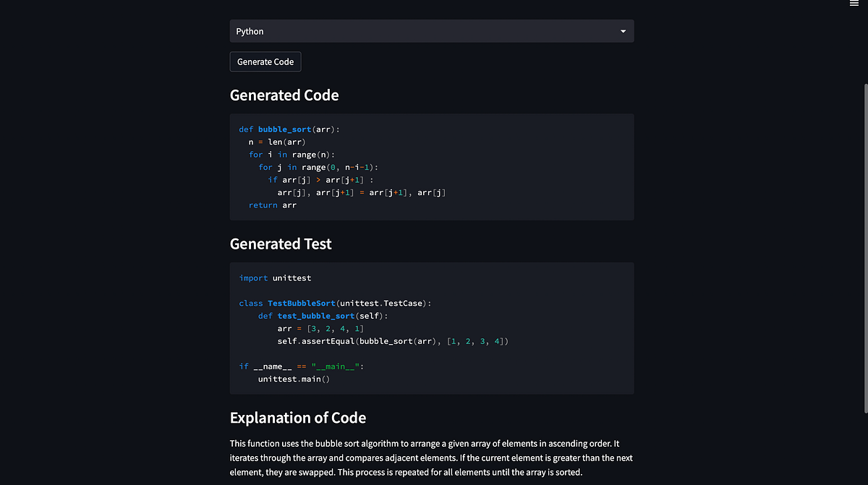Screen dimensions: 868x485
Task: Select the test_bubble_sort method name
Action: pos(315,315)
